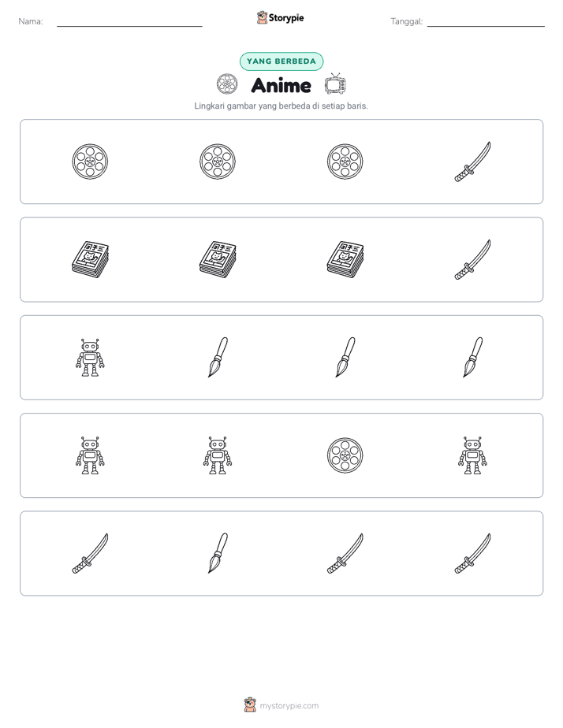
Task: Click the first film reel in row one
Action: click(x=90, y=162)
